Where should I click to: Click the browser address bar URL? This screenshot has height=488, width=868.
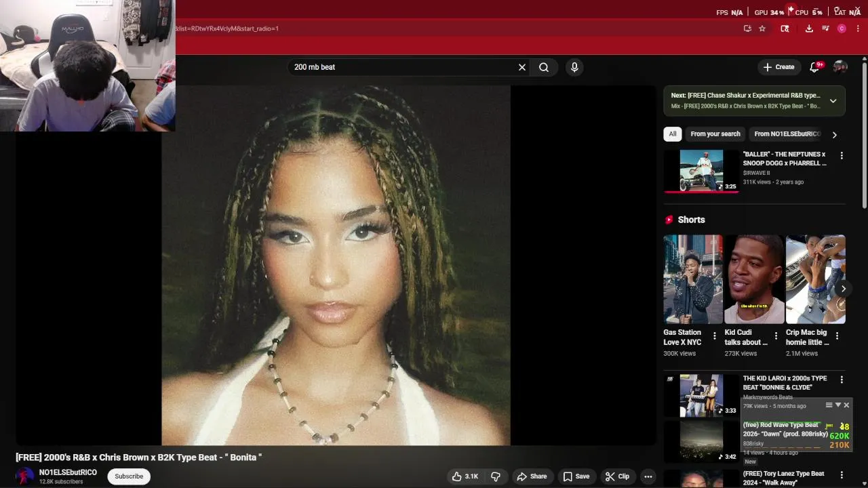(x=227, y=28)
